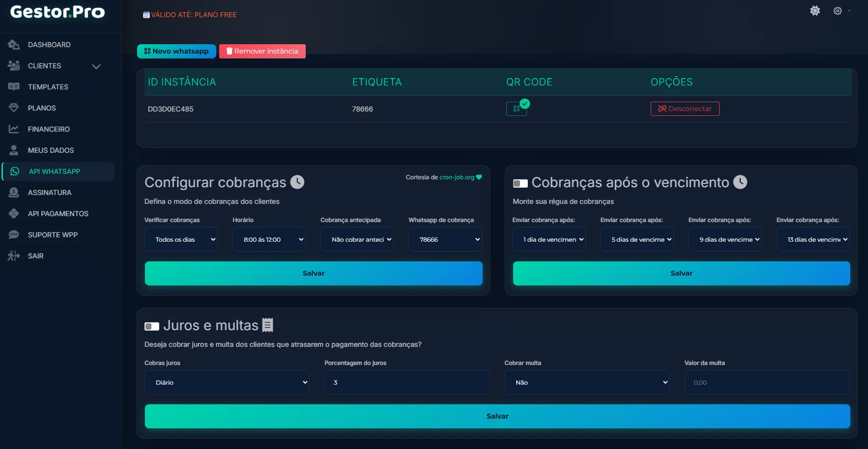Open the Cobrar multa dropdown
The height and width of the screenshot is (449, 868).
(587, 382)
